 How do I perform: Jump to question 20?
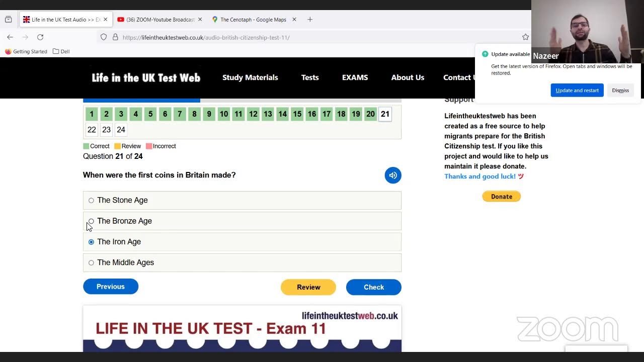371,114
